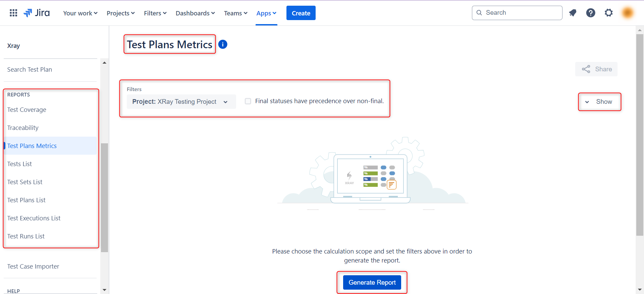Open the Projects dropdown menu
This screenshot has width=644, height=294.
click(120, 13)
